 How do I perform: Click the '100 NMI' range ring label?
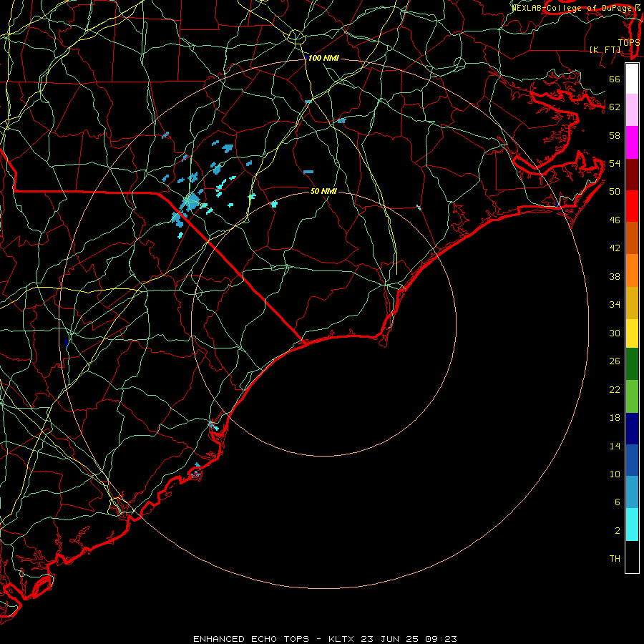(323, 59)
